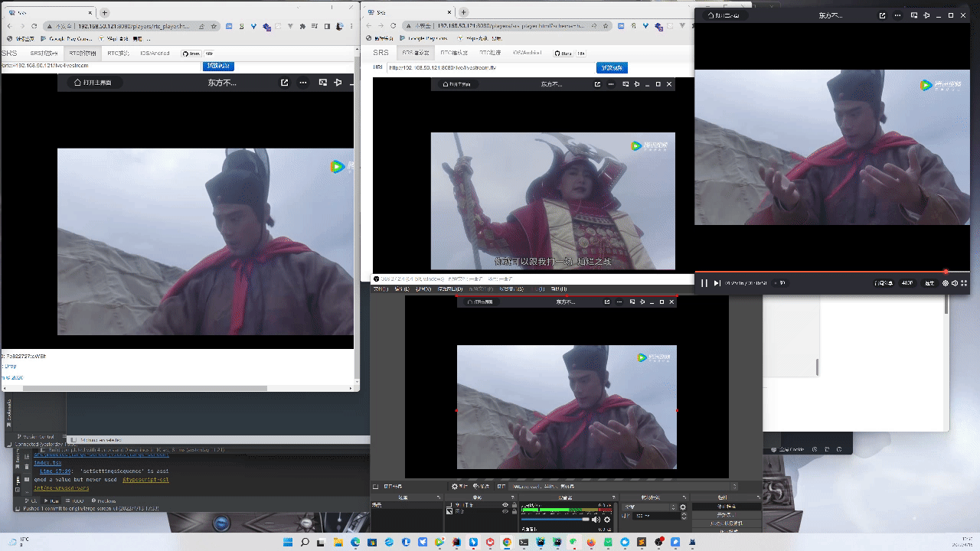Open a new tab in the middle Chrome window

(x=464, y=12)
